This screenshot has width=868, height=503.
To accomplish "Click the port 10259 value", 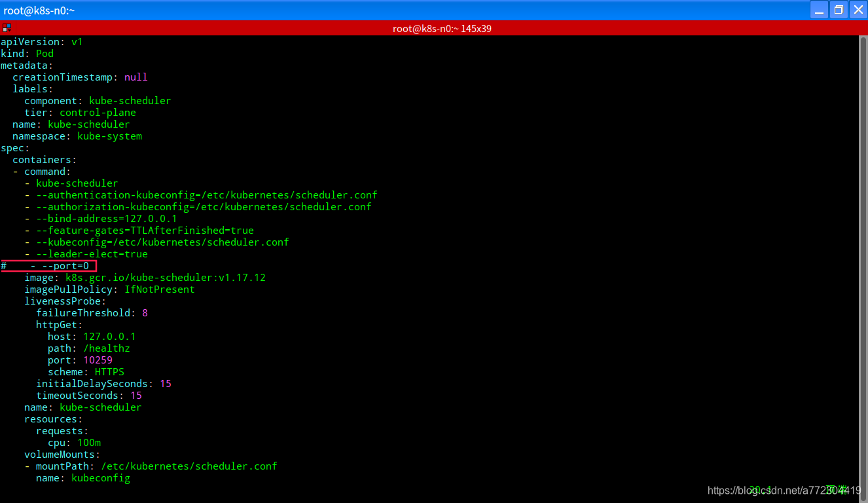I will [x=98, y=360].
